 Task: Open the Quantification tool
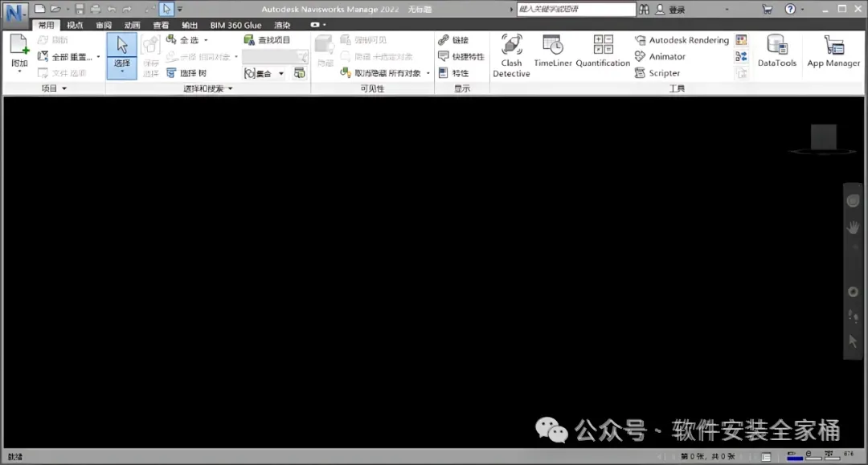tap(603, 51)
